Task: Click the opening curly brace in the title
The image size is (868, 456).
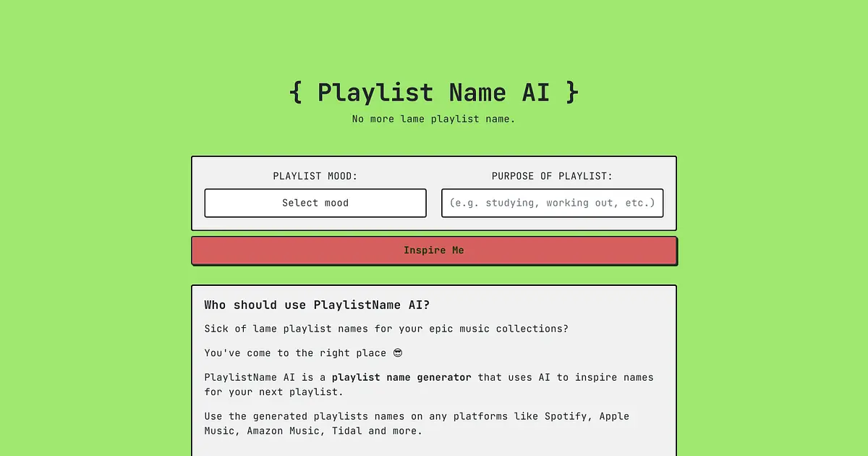Action: point(295,93)
